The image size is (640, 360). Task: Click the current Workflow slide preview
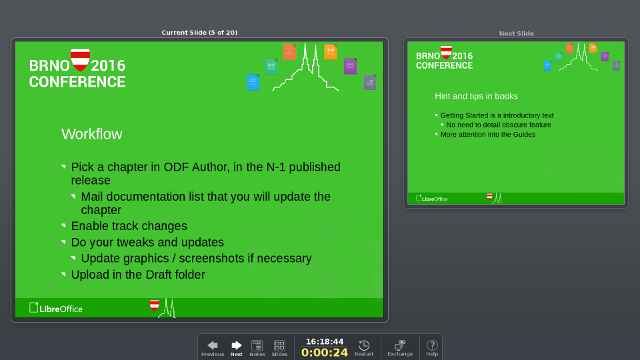[199, 180]
